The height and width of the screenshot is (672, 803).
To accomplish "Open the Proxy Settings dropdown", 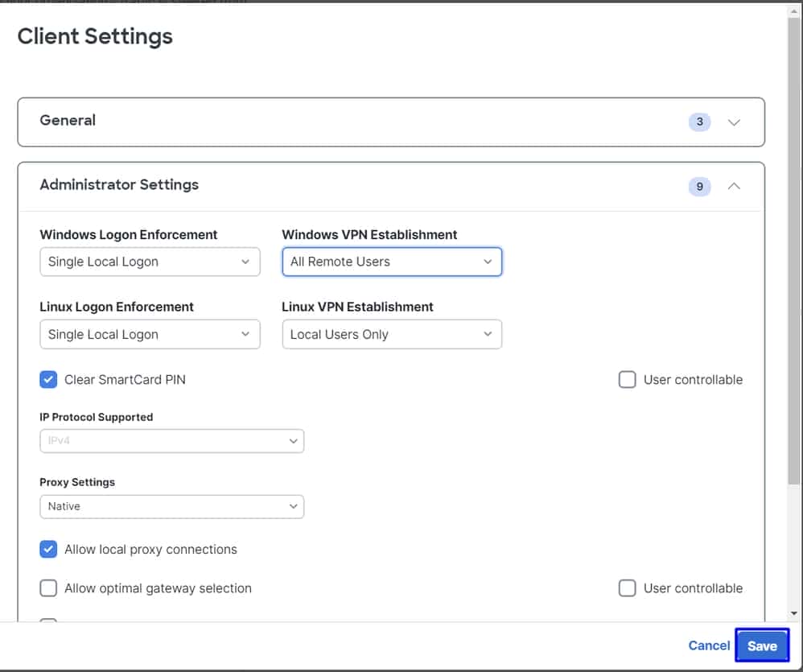I will (172, 506).
